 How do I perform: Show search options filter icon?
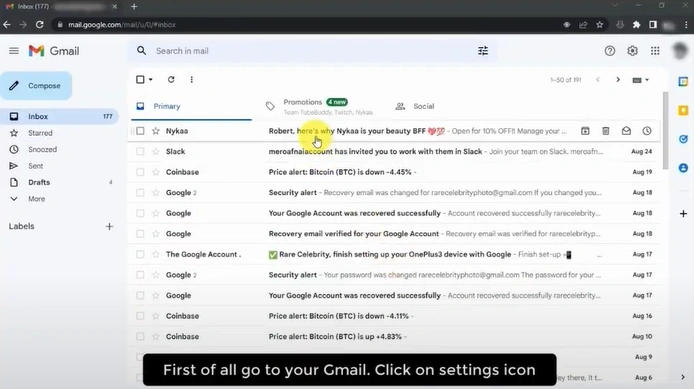point(483,51)
